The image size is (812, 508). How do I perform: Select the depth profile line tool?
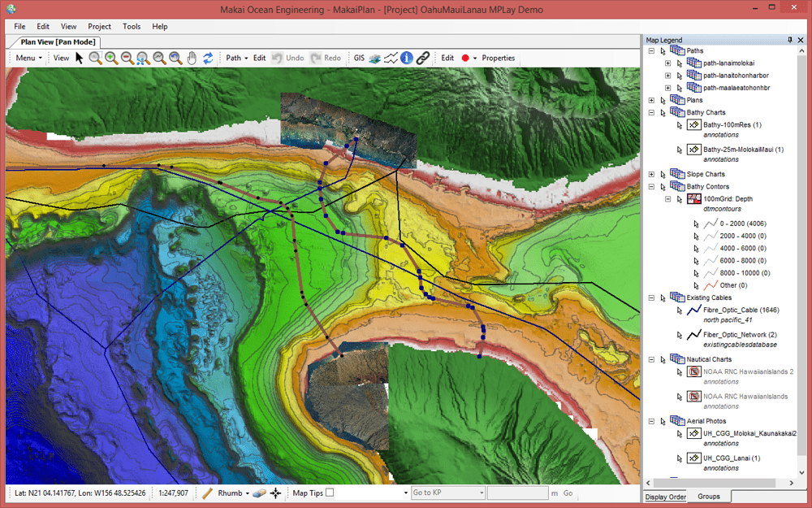pos(391,58)
